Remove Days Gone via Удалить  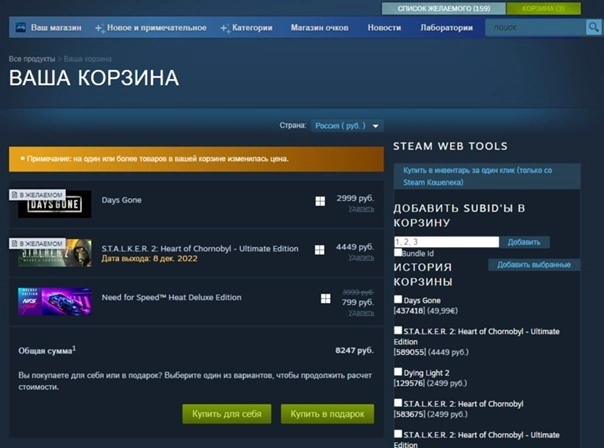click(x=361, y=209)
